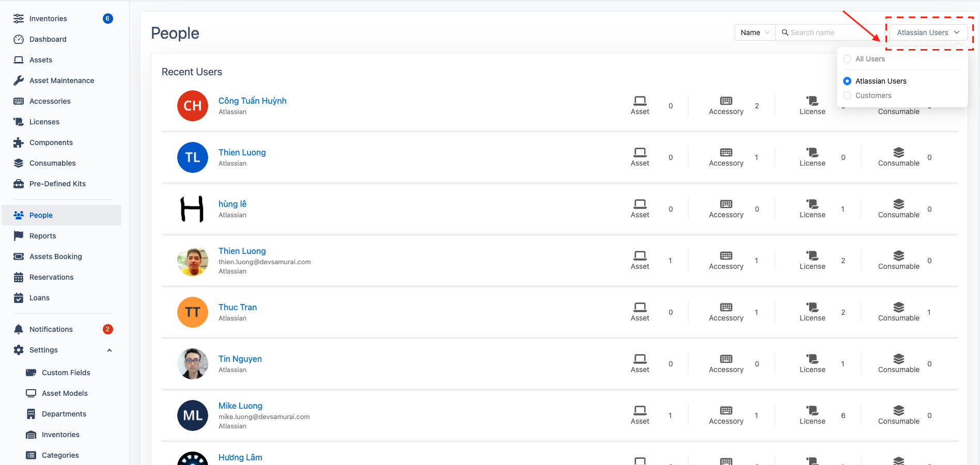980x465 pixels.
Task: Select the Customers radio option
Action: click(847, 95)
